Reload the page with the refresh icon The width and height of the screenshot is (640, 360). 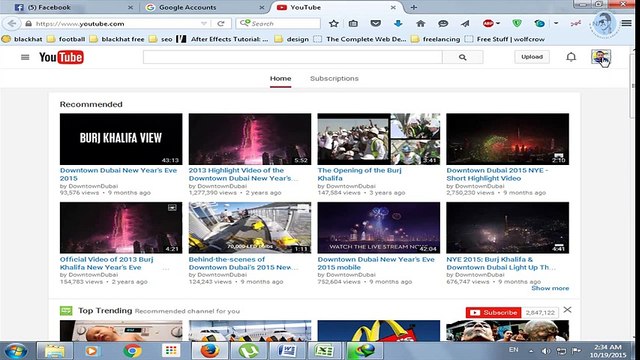(x=221, y=24)
